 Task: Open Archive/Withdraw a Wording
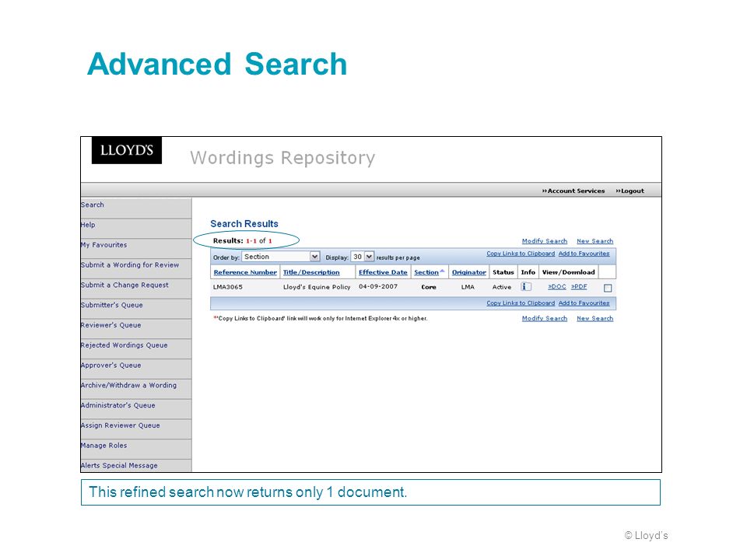[x=128, y=385]
